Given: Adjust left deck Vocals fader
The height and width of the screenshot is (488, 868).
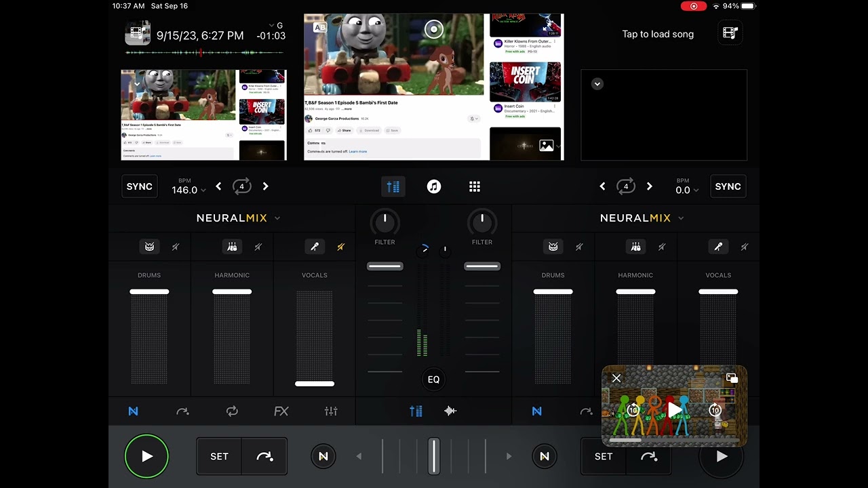Looking at the screenshot, I should (x=315, y=384).
